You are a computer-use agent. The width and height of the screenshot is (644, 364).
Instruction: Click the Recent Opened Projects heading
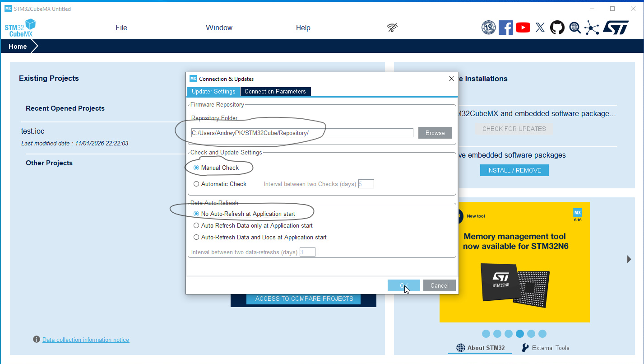[x=65, y=108]
